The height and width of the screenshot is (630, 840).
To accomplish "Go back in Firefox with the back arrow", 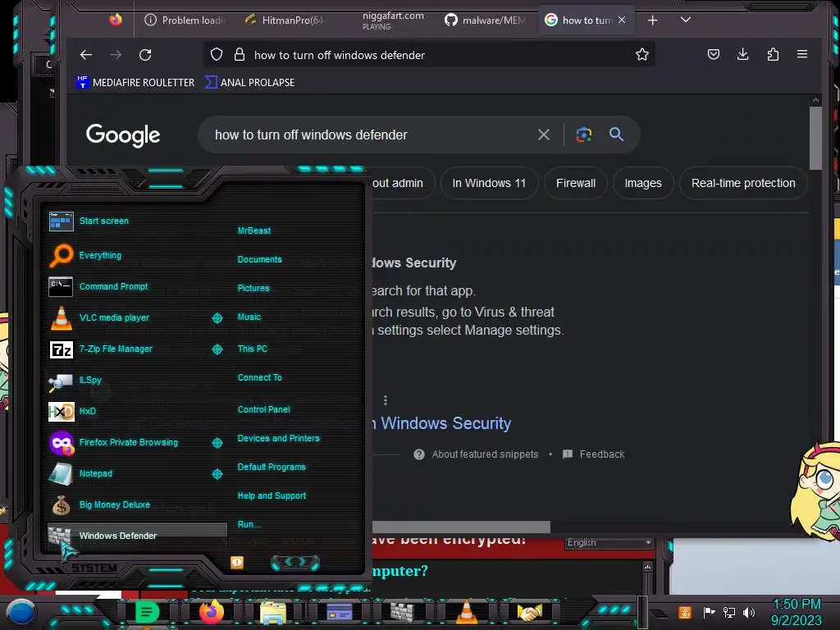I will [x=85, y=55].
